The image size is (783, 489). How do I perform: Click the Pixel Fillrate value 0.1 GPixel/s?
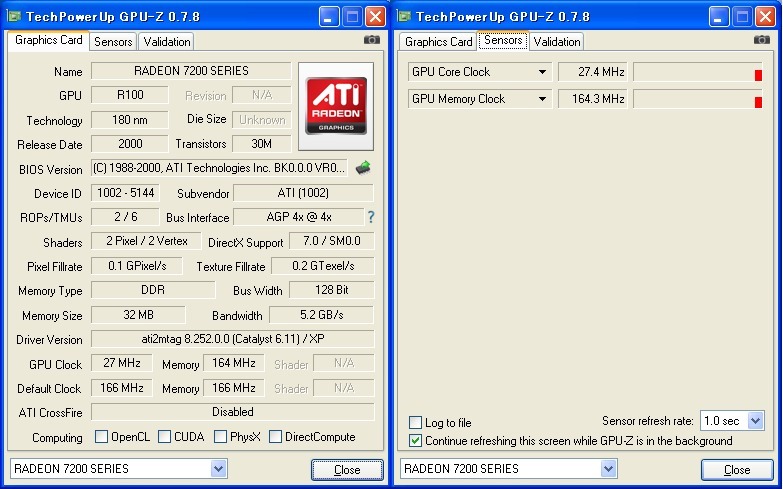(x=137, y=266)
